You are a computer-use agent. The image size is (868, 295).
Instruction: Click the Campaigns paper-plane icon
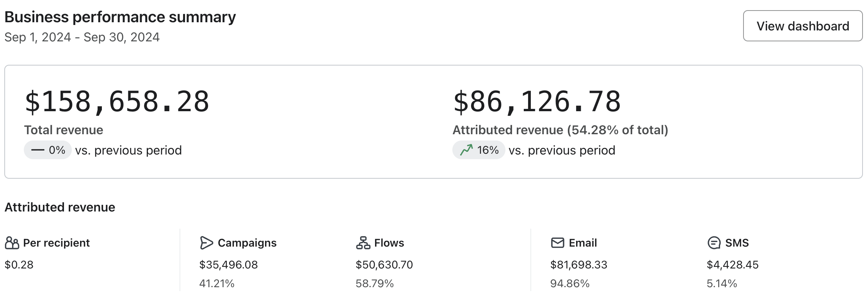pos(206,243)
